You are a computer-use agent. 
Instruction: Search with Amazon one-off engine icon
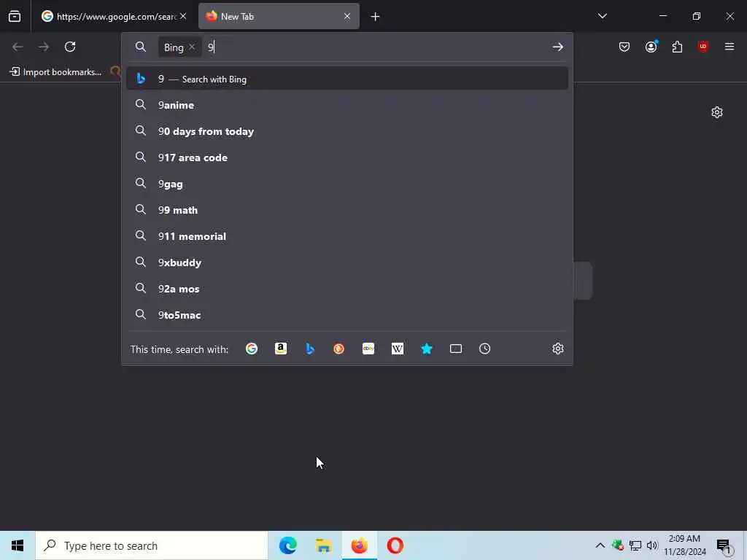click(x=281, y=349)
